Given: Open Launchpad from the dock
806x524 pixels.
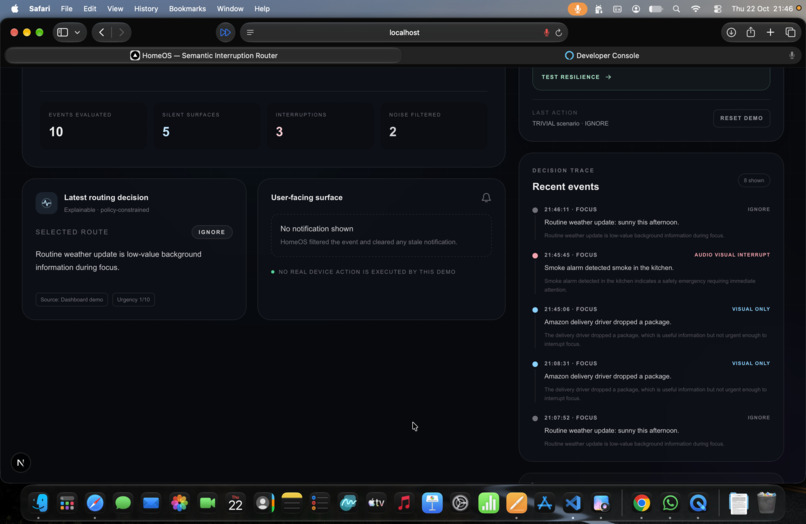Looking at the screenshot, I should click(67, 503).
